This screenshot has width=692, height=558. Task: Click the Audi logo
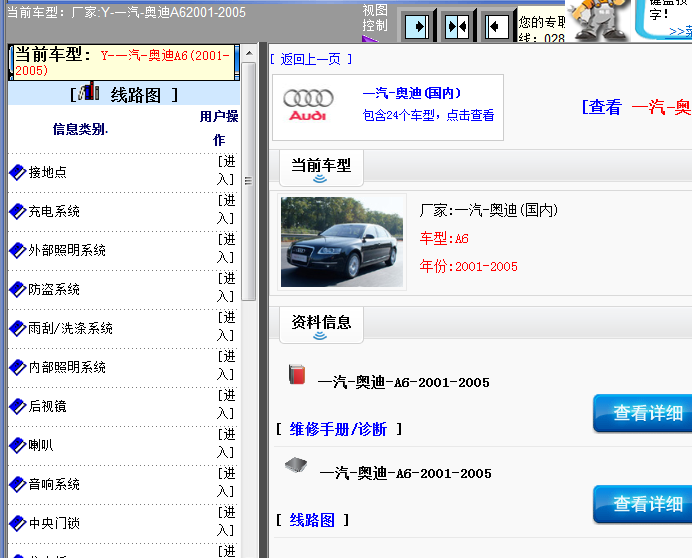pyautogui.click(x=308, y=105)
